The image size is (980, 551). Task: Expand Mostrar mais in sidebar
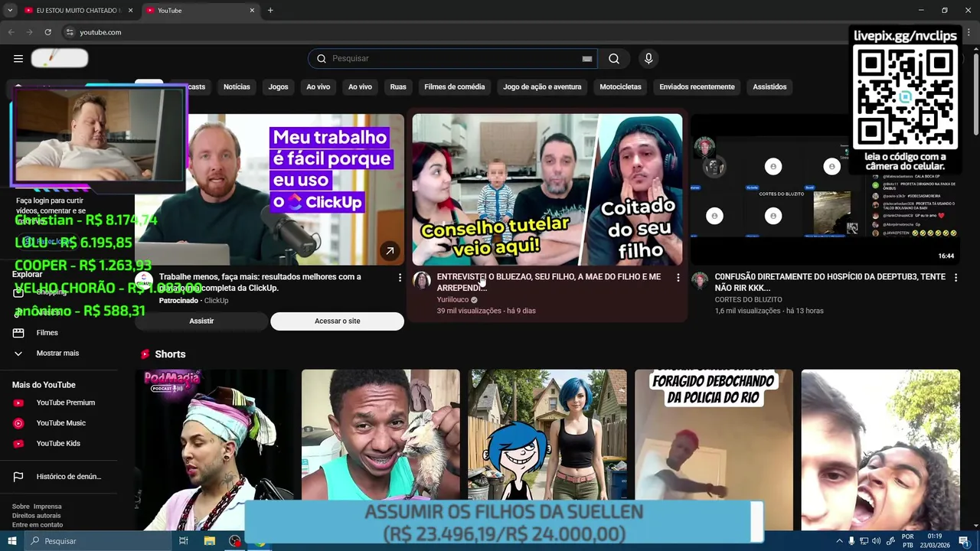[x=57, y=354]
